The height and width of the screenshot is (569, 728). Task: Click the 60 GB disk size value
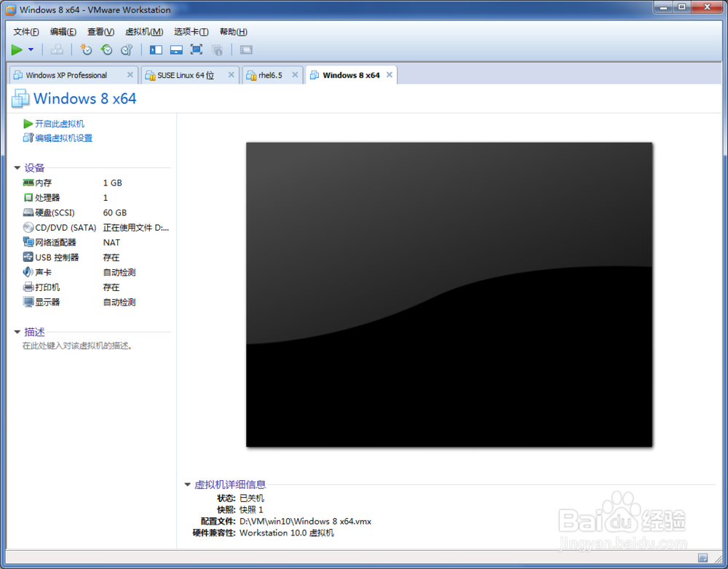point(115,212)
